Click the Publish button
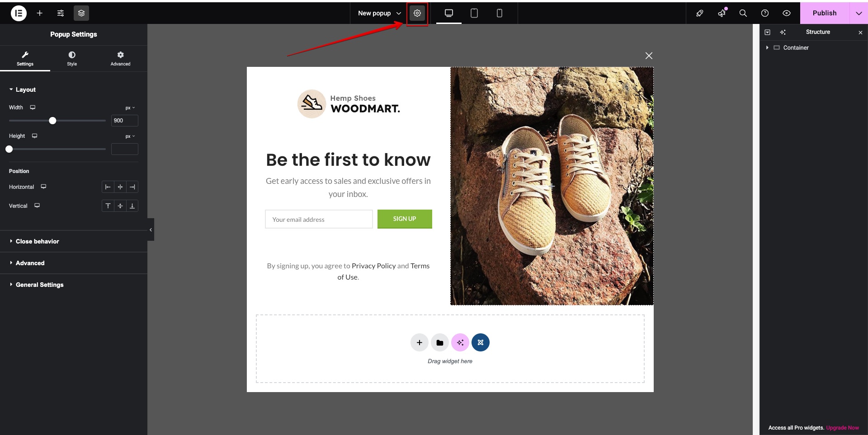The height and width of the screenshot is (435, 868). click(824, 13)
